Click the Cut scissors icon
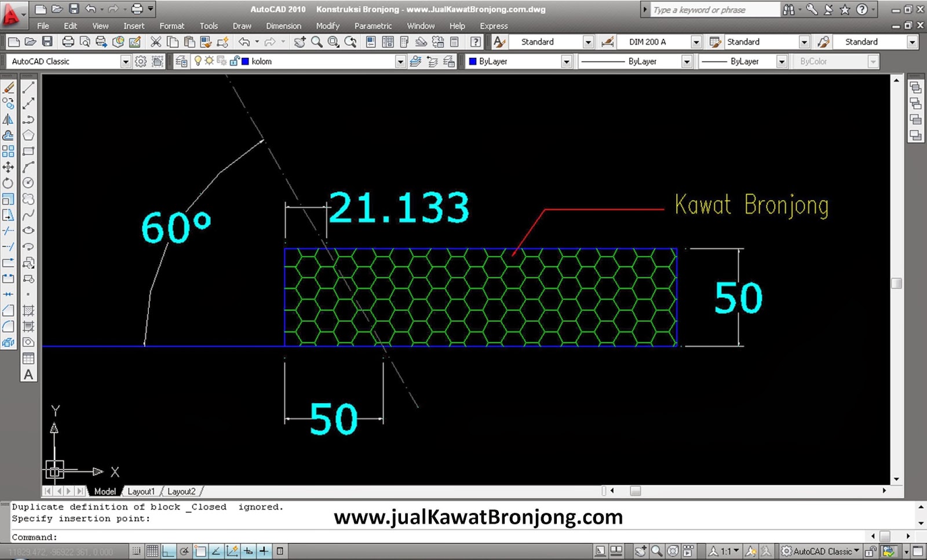 155,42
